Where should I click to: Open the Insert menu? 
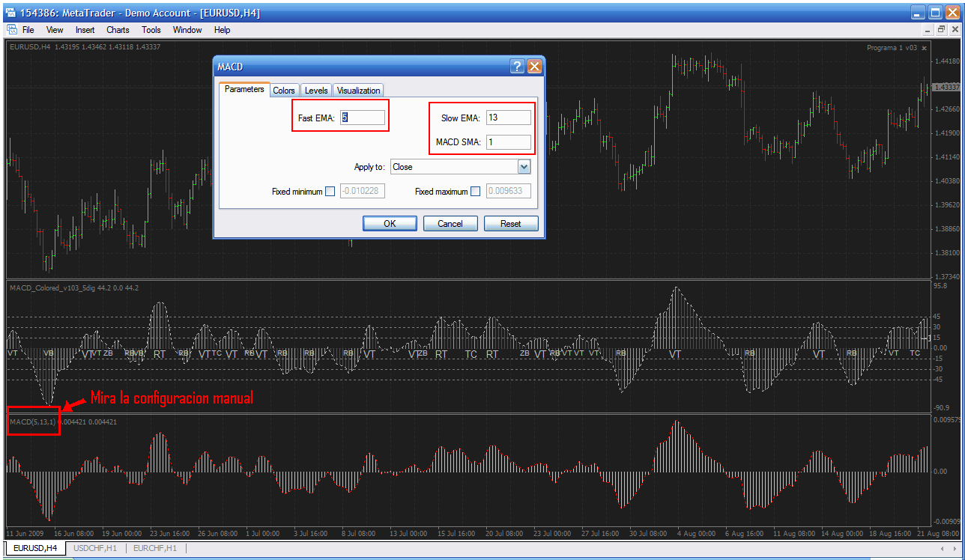coord(85,30)
